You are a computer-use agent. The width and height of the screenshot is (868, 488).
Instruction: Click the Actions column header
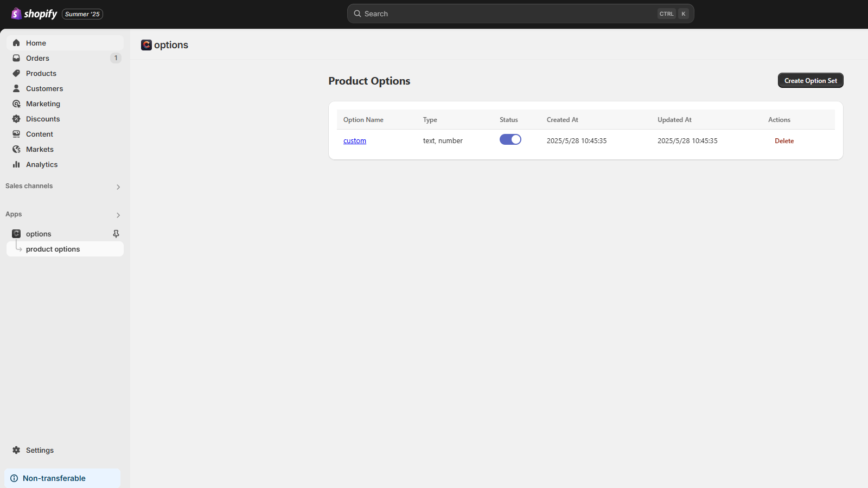780,120
